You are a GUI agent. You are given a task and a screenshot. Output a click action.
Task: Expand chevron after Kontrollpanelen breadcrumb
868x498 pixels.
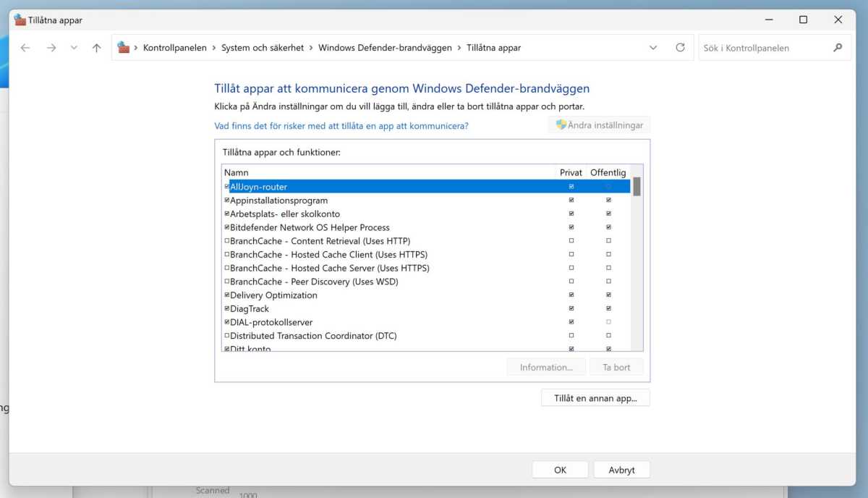click(214, 48)
